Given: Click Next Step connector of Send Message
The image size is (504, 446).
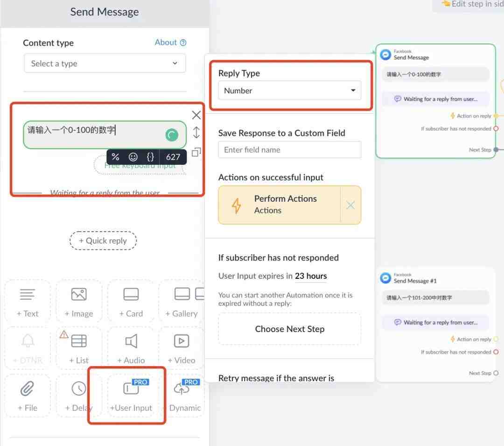Looking at the screenshot, I should (x=496, y=150).
